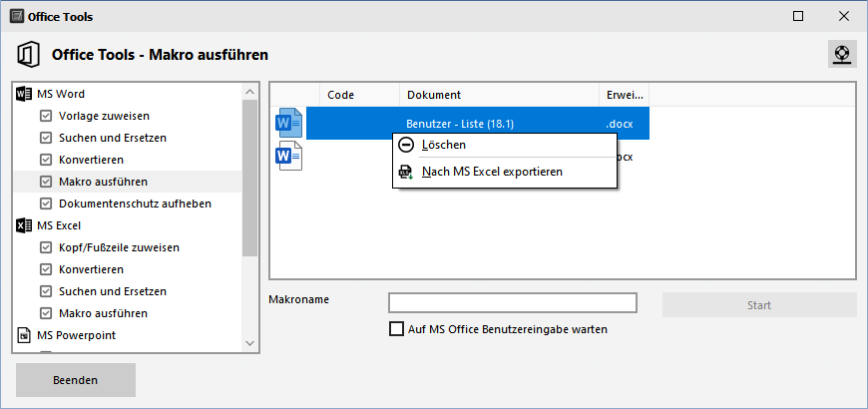This screenshot has height=409, width=868.
Task: Click .docx extension in the selected row
Action: pyautogui.click(x=620, y=124)
